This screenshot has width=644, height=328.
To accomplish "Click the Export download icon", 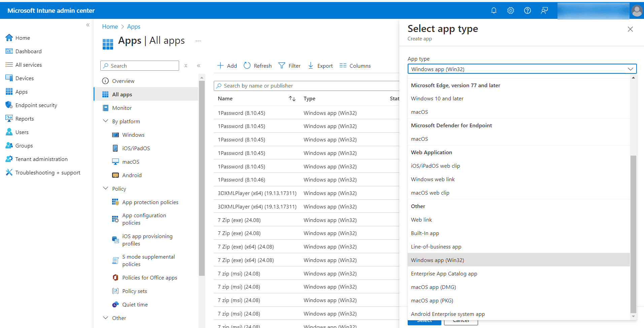I will (x=311, y=66).
